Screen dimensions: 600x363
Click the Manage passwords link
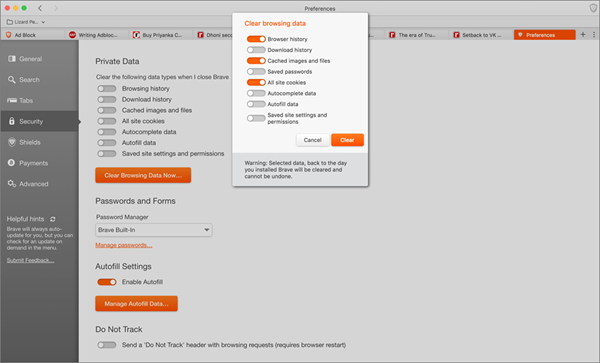click(x=124, y=245)
